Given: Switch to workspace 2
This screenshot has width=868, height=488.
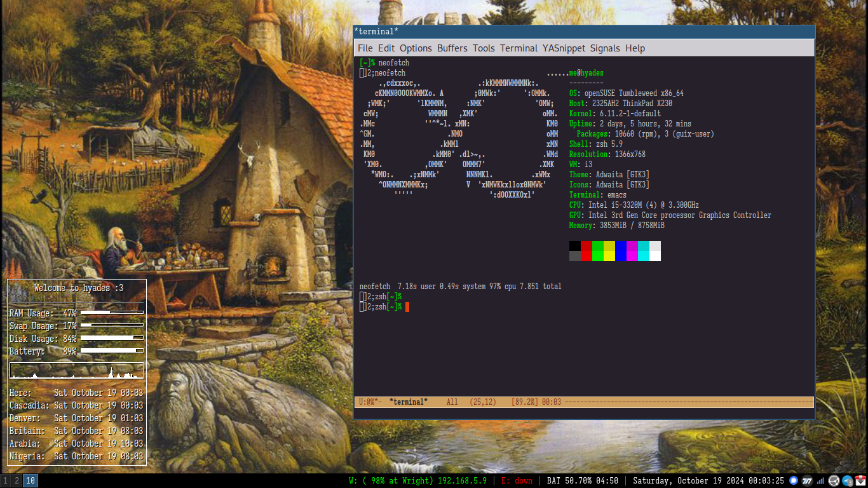Looking at the screenshot, I should [x=17, y=481].
